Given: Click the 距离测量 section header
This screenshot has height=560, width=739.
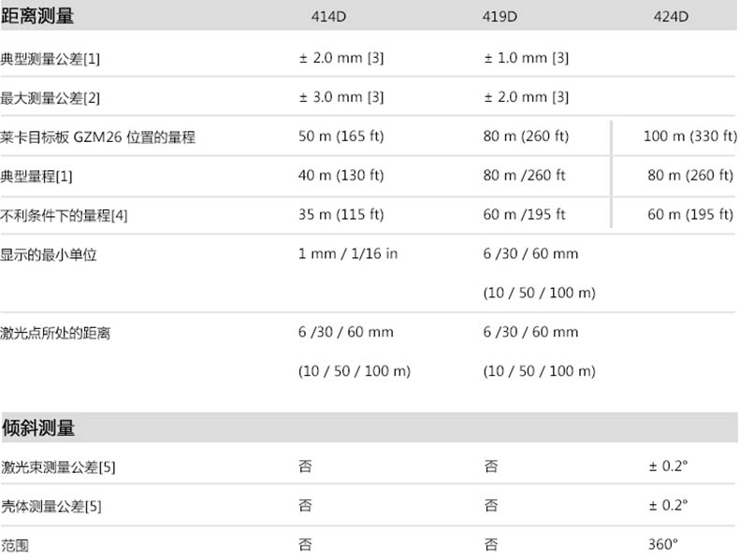Looking at the screenshot, I should [x=38, y=16].
